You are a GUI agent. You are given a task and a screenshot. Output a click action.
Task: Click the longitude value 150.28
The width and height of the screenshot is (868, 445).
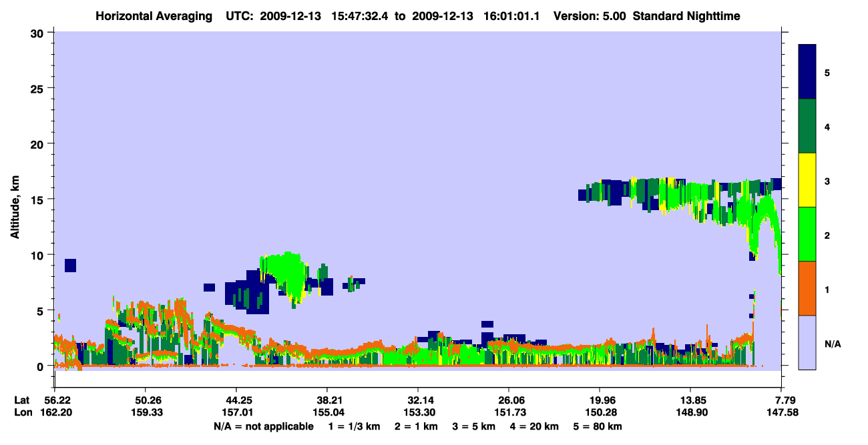pyautogui.click(x=600, y=412)
